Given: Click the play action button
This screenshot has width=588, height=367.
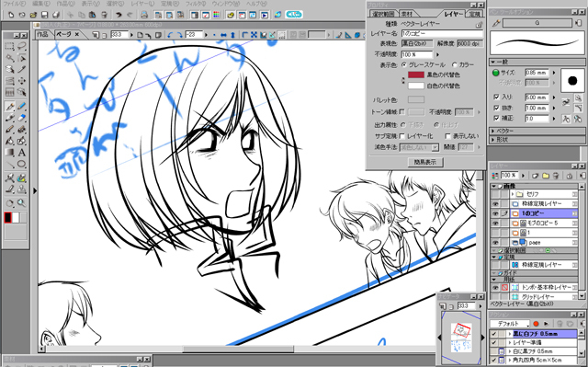Looking at the screenshot, I should tap(547, 324).
